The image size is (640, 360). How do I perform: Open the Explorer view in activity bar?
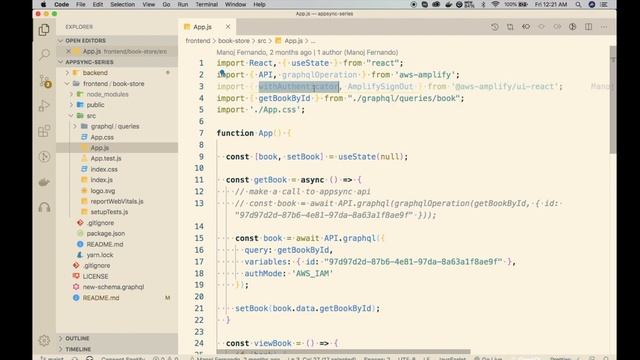[44, 30]
